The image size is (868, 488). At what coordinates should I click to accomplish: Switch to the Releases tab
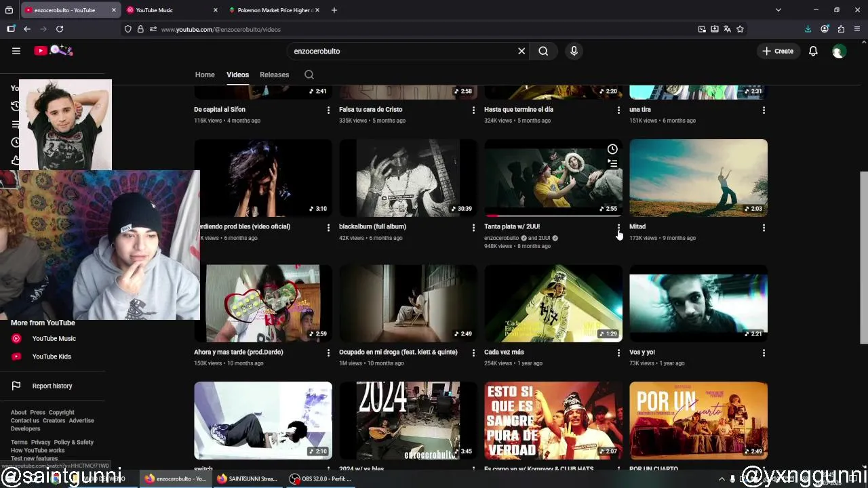pyautogui.click(x=274, y=75)
